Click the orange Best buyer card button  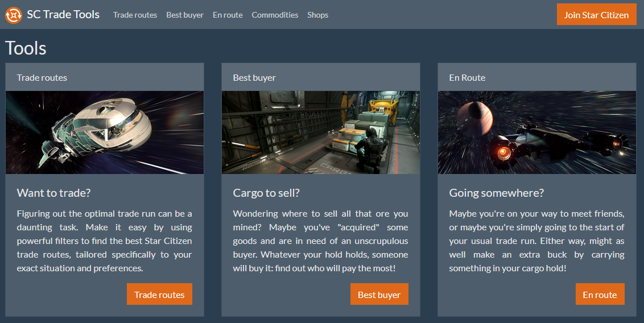click(x=379, y=294)
